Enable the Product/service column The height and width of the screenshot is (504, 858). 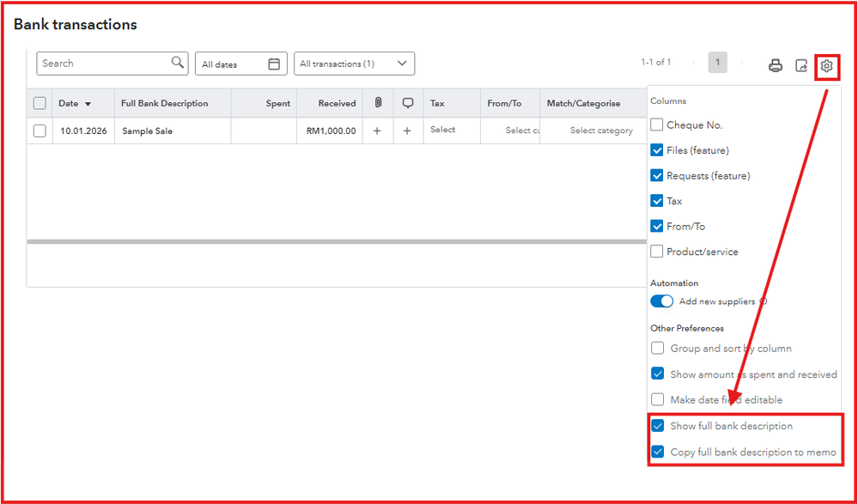[657, 252]
